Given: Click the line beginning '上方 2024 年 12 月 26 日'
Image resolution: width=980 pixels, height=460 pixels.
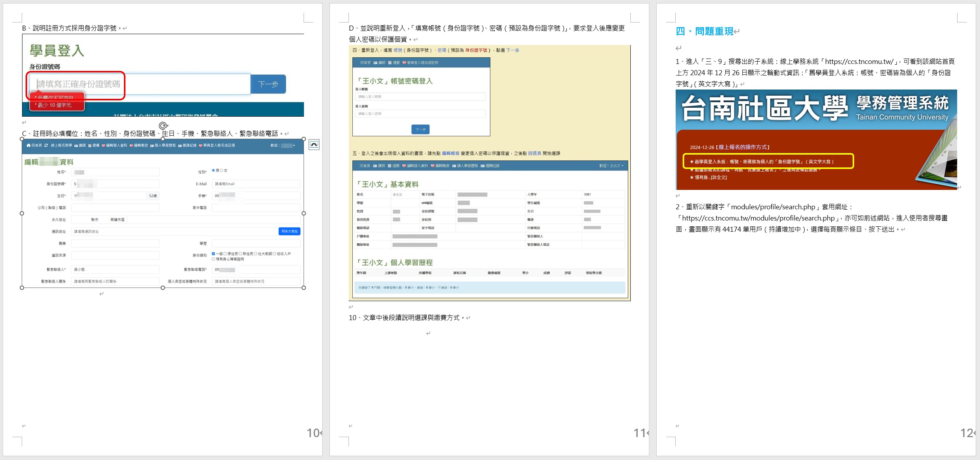Looking at the screenshot, I should pos(813,72).
